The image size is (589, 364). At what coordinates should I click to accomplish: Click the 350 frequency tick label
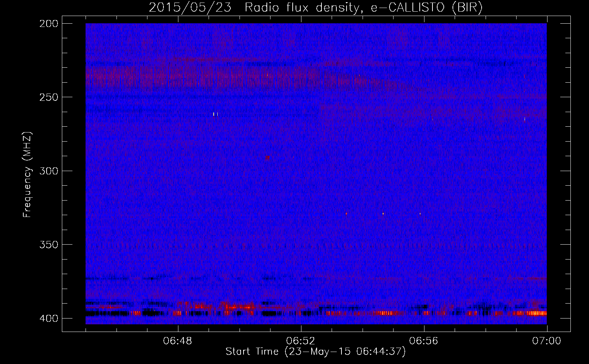point(48,245)
